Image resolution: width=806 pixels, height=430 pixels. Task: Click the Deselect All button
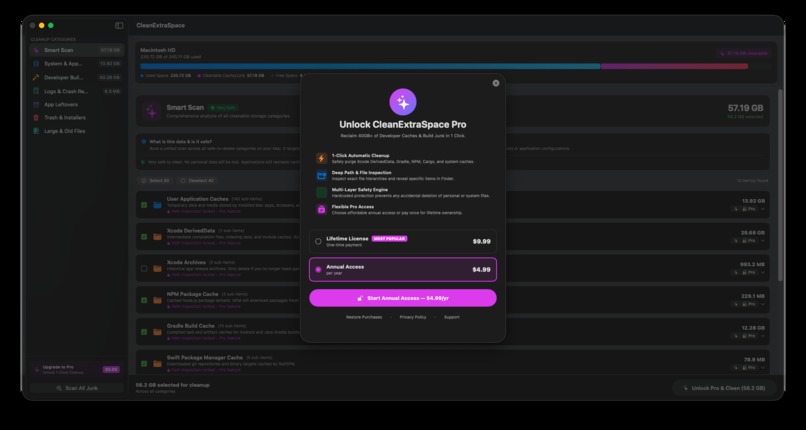[x=197, y=181]
